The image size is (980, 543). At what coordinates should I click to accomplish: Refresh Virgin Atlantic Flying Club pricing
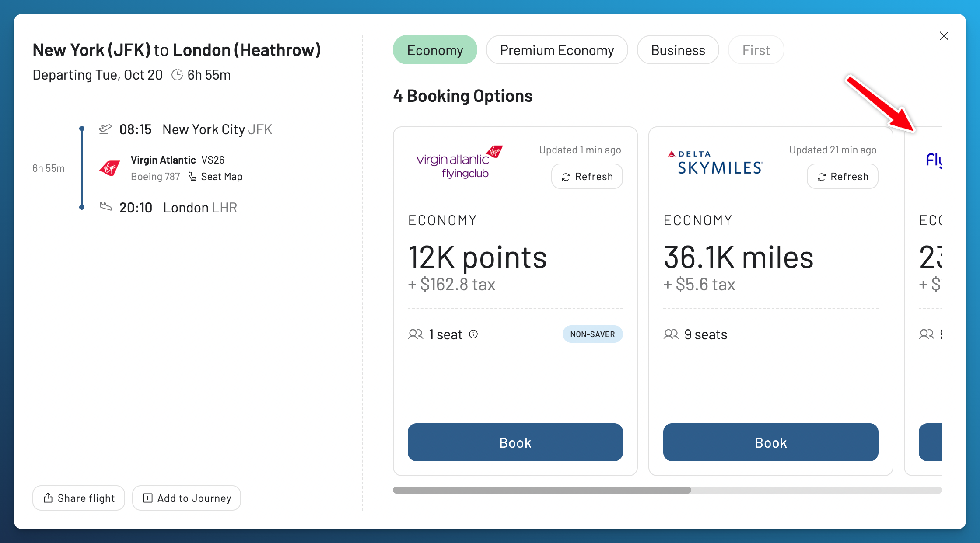pyautogui.click(x=587, y=176)
